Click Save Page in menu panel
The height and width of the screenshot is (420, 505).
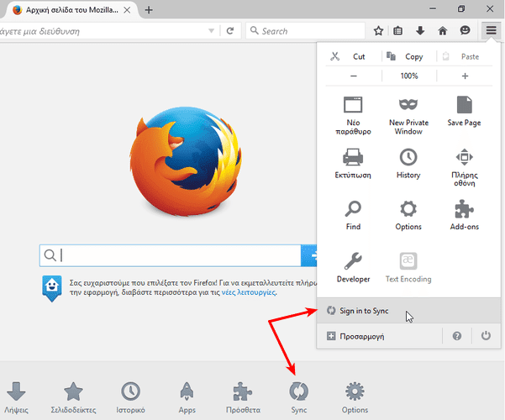(464, 111)
